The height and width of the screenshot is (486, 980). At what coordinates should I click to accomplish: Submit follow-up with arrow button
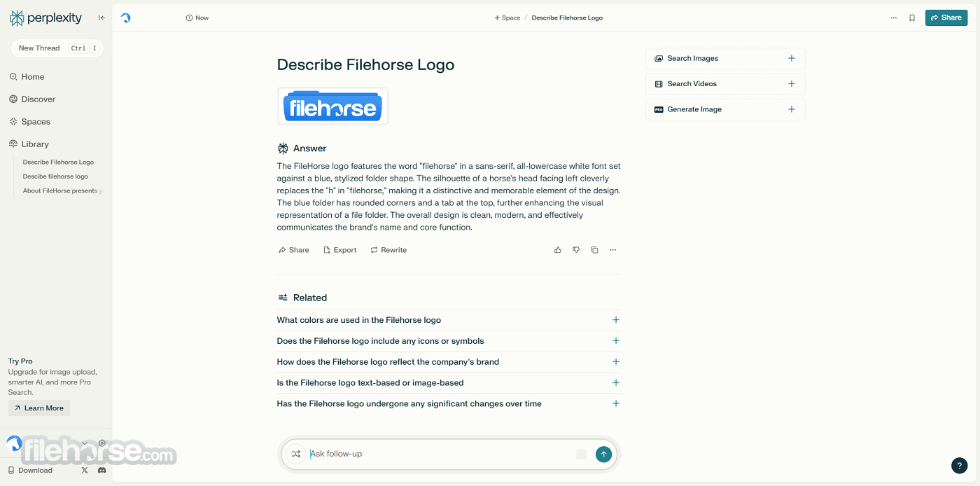(603, 454)
